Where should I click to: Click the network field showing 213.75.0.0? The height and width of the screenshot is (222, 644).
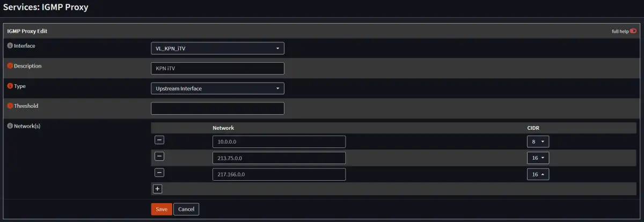(x=279, y=158)
